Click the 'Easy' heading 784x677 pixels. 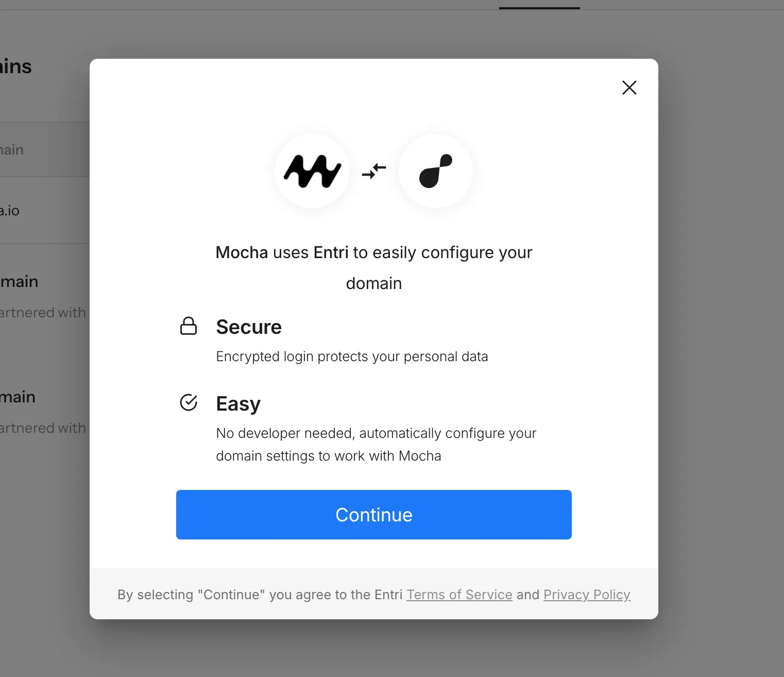(238, 403)
